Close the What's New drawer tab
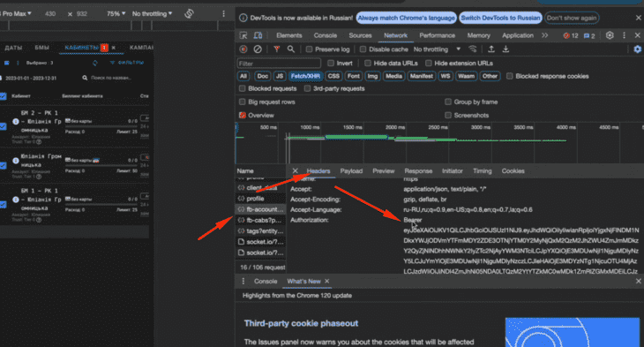Screen dimensions: 644x347 (327, 281)
